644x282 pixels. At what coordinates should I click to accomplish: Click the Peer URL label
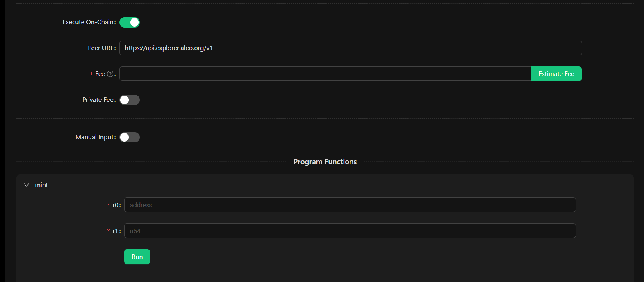(101, 48)
